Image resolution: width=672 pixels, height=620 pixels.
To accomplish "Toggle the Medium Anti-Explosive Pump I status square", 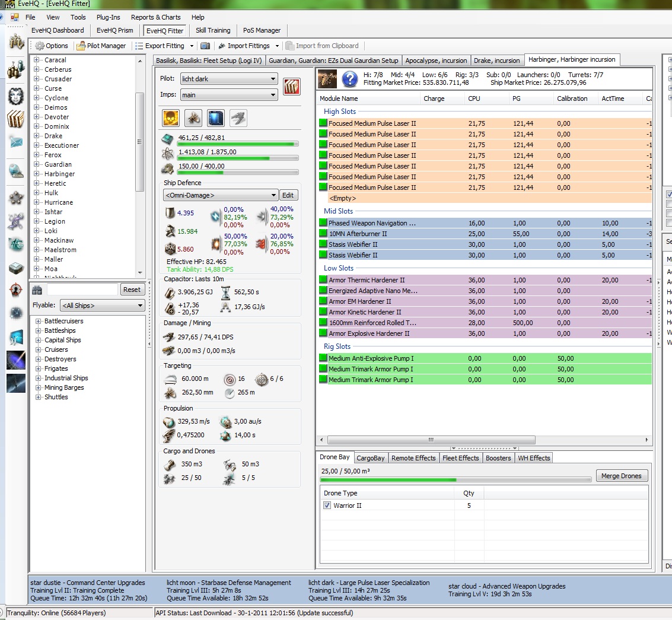I will (323, 358).
